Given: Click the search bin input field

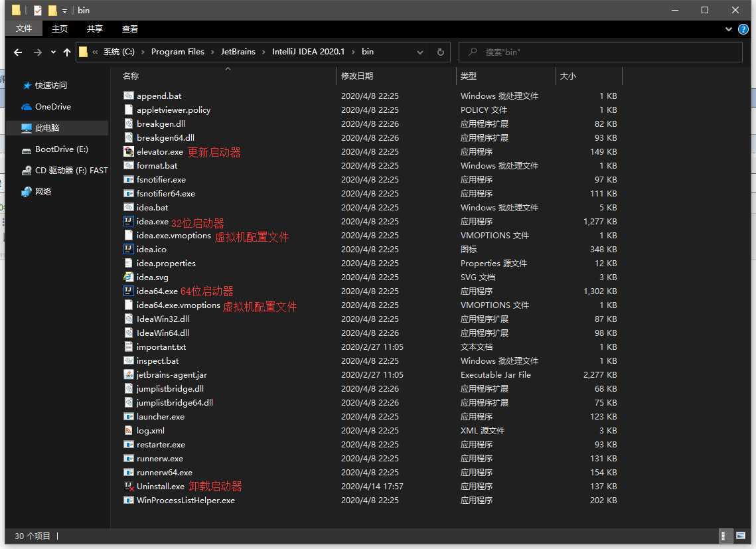Looking at the screenshot, I should click(x=600, y=52).
